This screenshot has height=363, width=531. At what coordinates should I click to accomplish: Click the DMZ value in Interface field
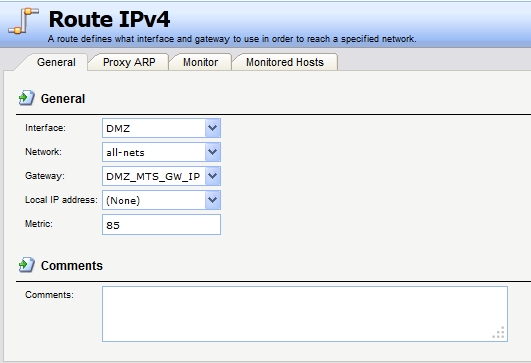(118, 129)
